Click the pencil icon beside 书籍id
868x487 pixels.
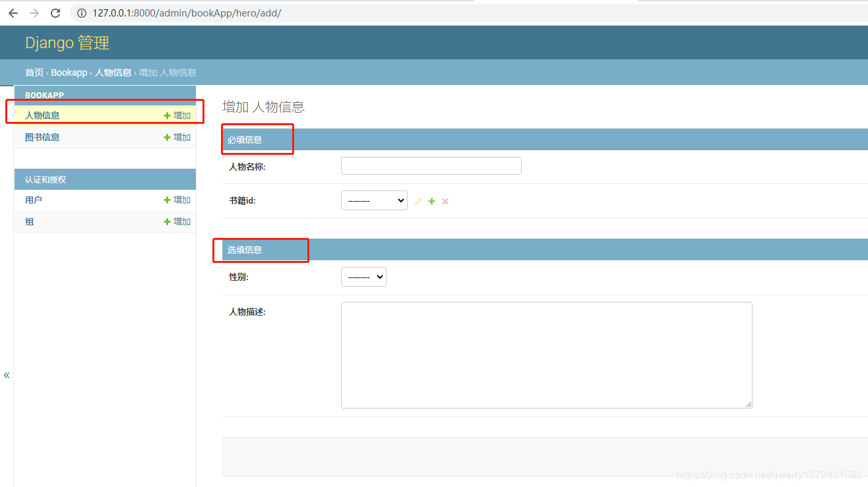(x=418, y=201)
